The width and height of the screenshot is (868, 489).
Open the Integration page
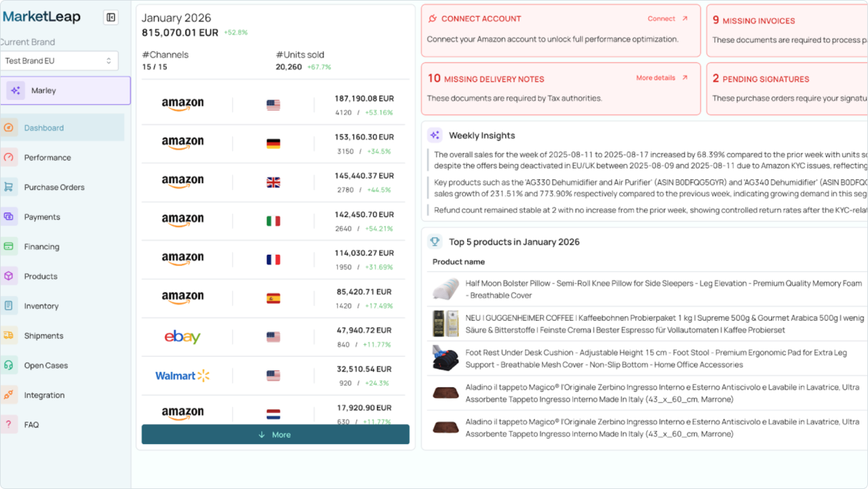pos(44,395)
